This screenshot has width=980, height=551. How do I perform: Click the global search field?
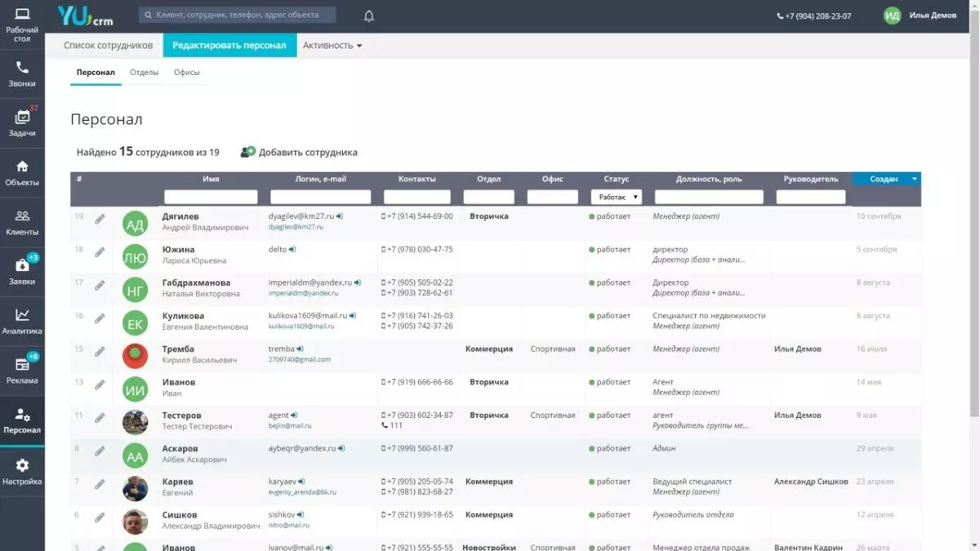coord(238,16)
